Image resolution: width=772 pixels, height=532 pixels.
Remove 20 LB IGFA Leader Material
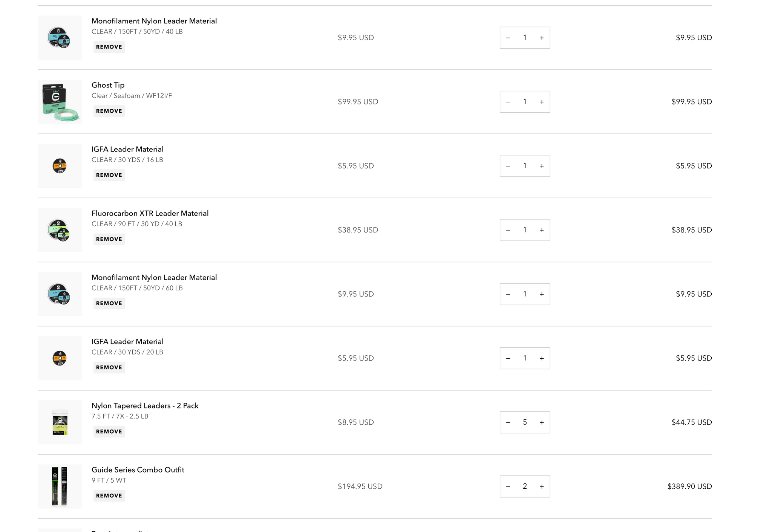click(x=109, y=367)
